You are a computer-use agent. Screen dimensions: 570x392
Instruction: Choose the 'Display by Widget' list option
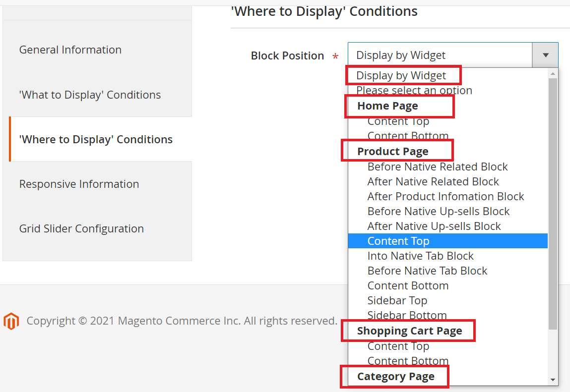401,75
